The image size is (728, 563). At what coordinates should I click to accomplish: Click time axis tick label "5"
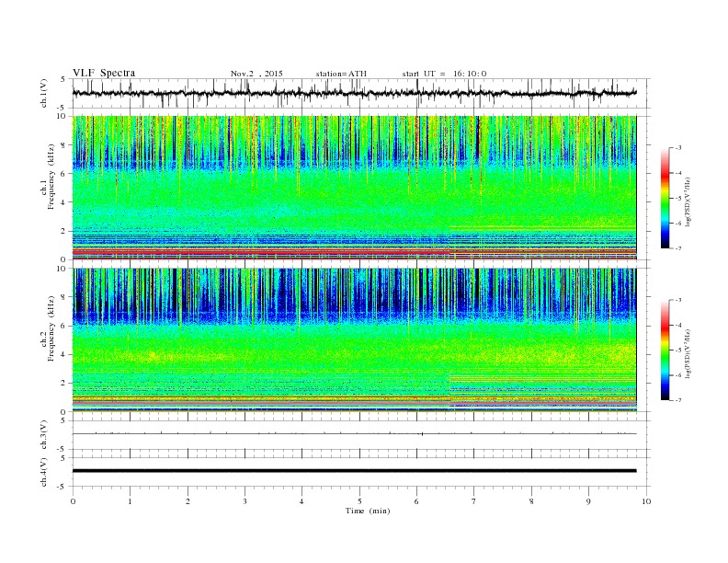coord(359,501)
